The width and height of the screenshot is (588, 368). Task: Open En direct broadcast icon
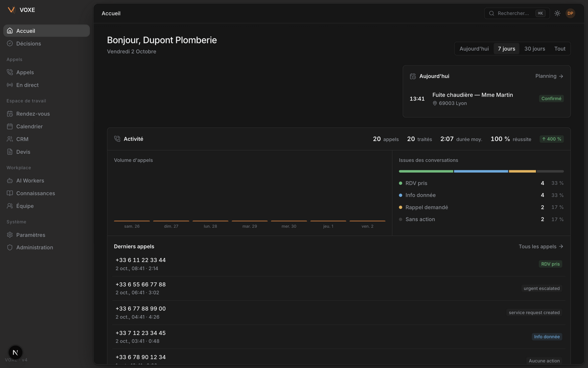click(x=10, y=85)
